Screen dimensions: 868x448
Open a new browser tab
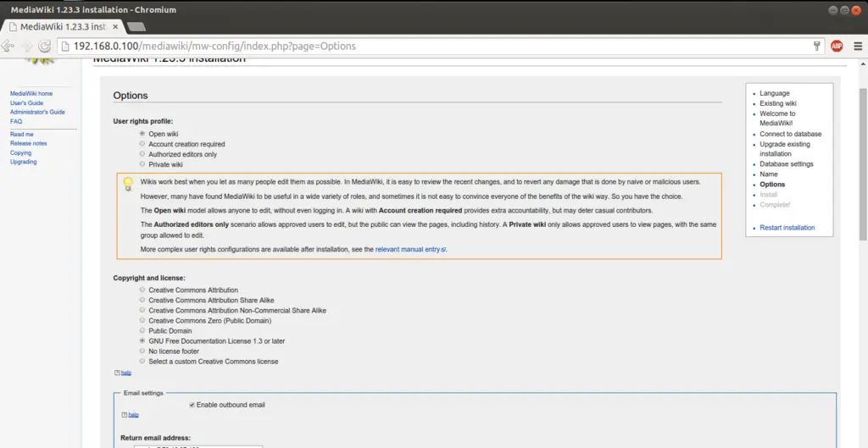click(136, 26)
